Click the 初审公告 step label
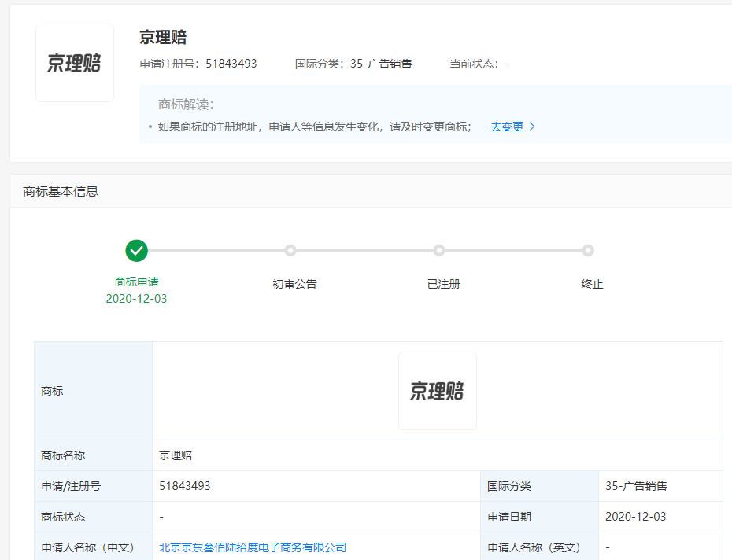 click(294, 284)
